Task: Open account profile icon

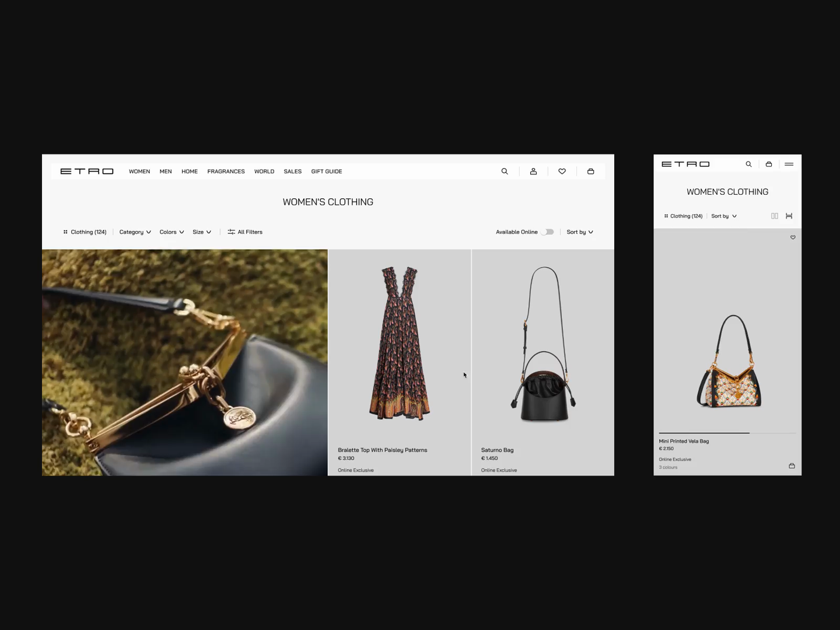Action: (x=533, y=171)
